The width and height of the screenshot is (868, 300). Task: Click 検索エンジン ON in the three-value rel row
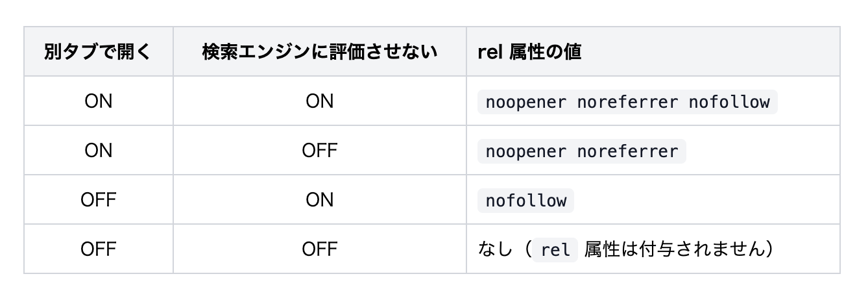point(319,102)
